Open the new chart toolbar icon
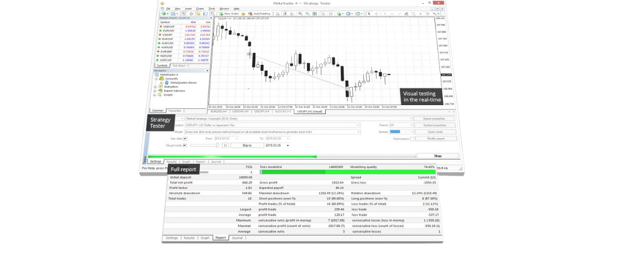This screenshot has height=257, width=644. [164, 14]
